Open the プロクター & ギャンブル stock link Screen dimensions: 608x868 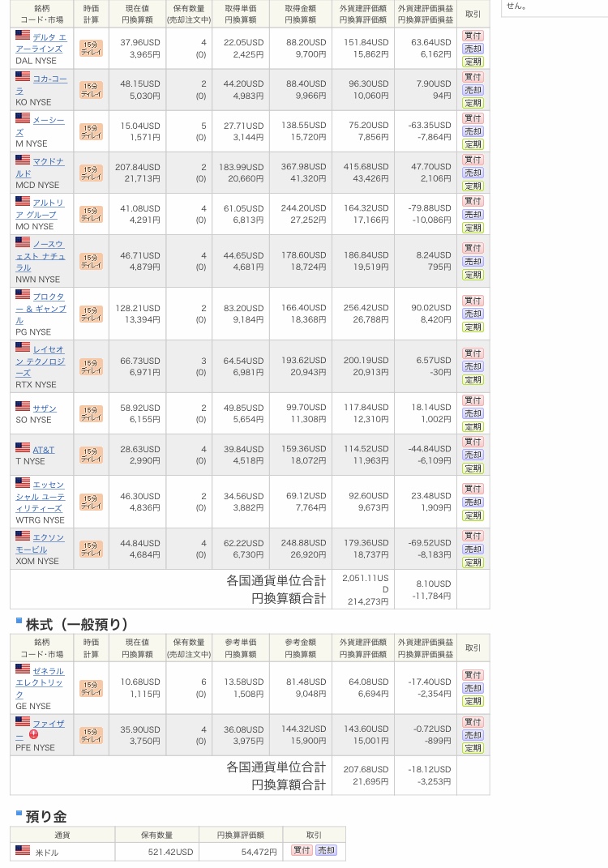pos(41,308)
